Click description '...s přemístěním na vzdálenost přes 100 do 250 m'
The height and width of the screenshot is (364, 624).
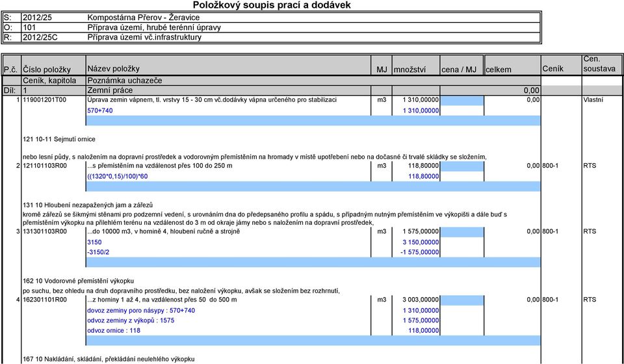coord(160,166)
